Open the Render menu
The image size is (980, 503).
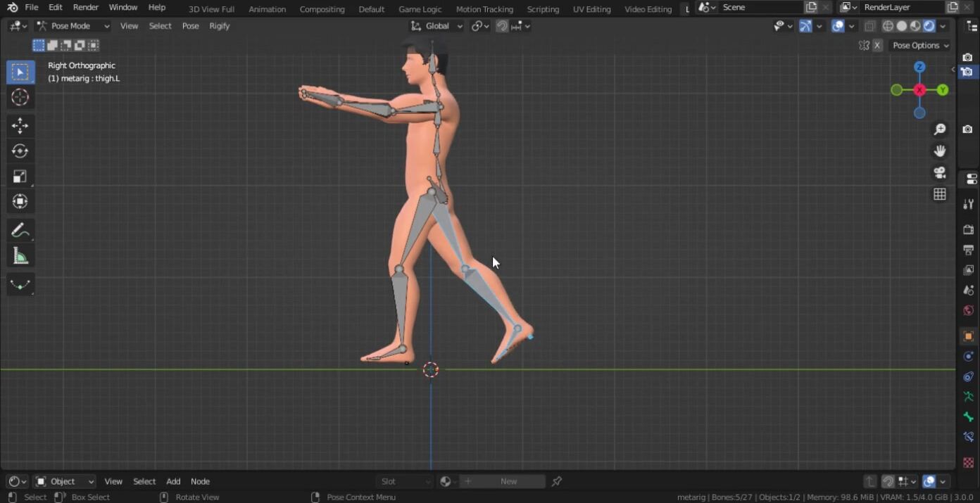click(86, 8)
